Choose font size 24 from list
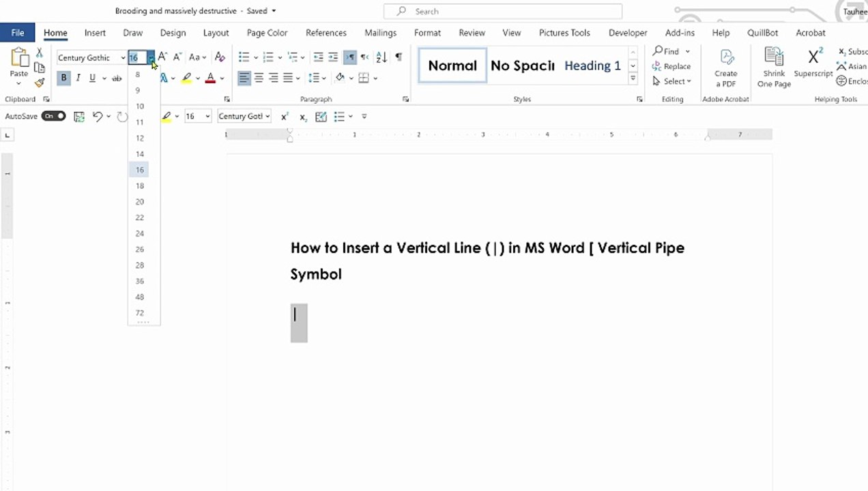The height and width of the screenshot is (491, 868). [139, 233]
